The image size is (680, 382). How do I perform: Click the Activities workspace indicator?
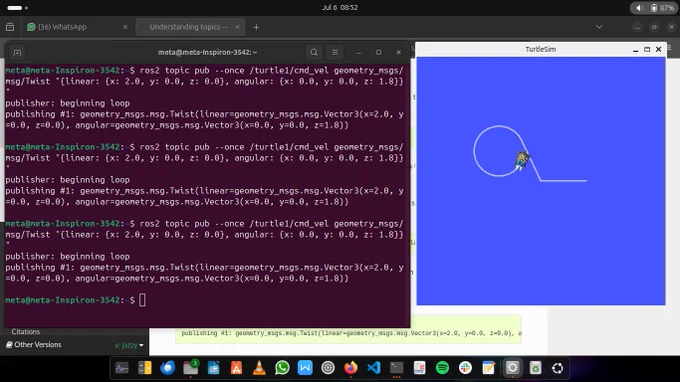point(17,8)
